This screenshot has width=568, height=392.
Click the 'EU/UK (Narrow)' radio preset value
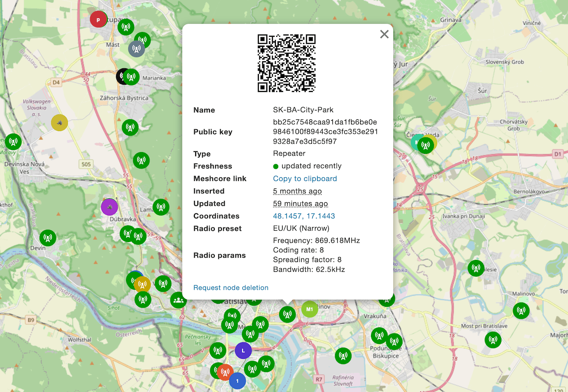tap(301, 228)
